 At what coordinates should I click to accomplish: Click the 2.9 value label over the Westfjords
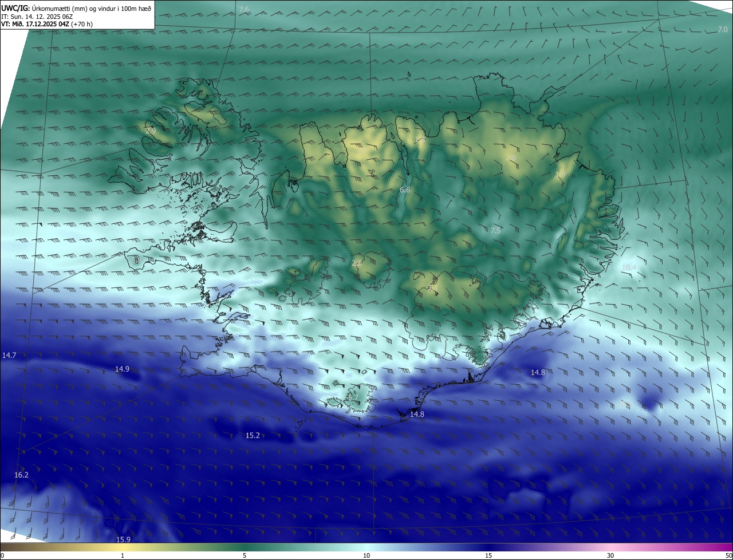coord(151,131)
